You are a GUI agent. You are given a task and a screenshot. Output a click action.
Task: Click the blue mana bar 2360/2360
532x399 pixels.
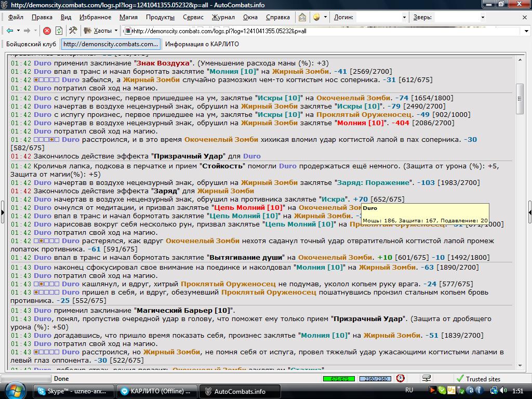tap(375, 379)
